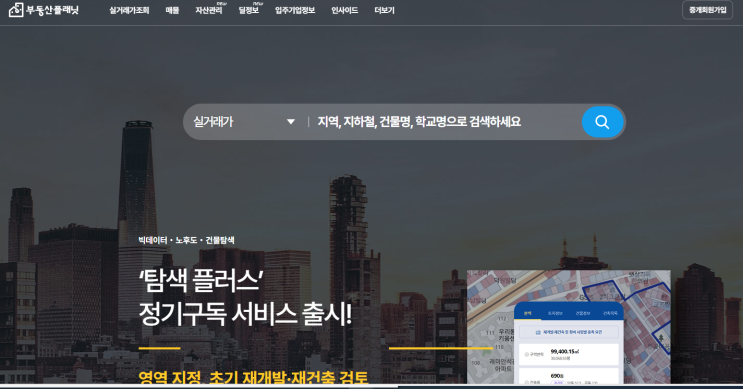
Task: Open the 입주기업정보 menu
Action: [x=295, y=10]
